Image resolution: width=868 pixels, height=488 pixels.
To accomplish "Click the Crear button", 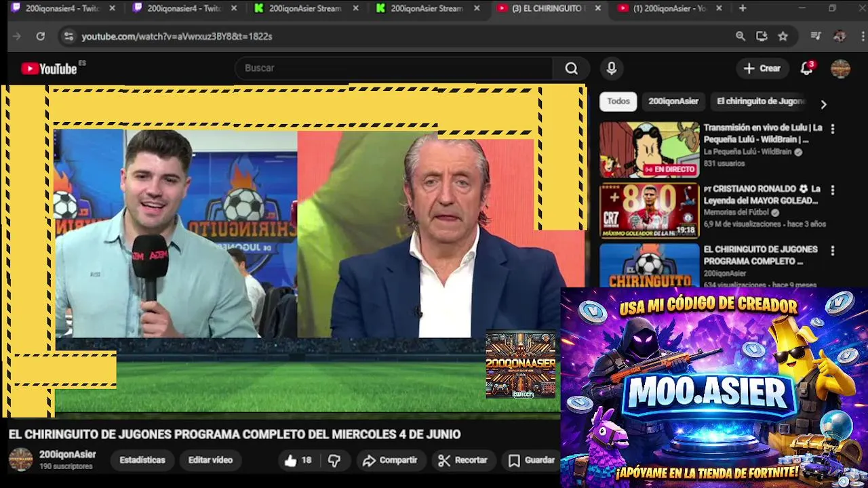I will 762,68.
